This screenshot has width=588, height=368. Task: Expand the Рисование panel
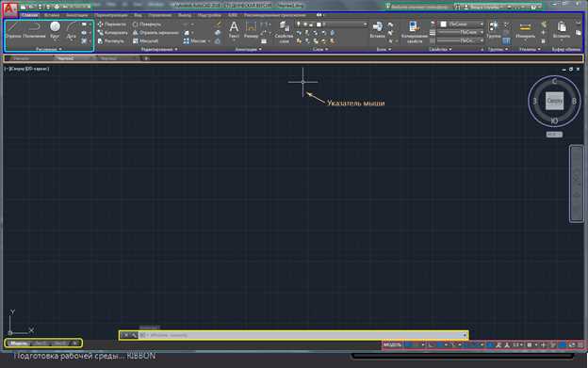(49, 49)
